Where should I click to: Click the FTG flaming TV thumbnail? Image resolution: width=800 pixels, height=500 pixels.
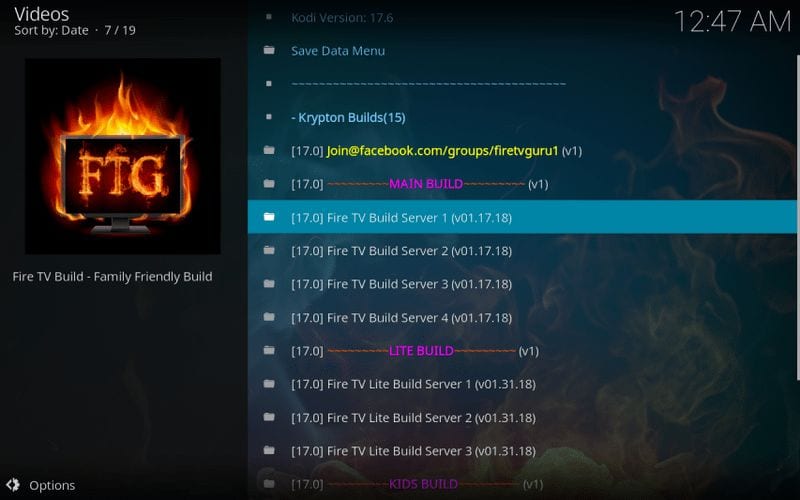pyautogui.click(x=123, y=156)
